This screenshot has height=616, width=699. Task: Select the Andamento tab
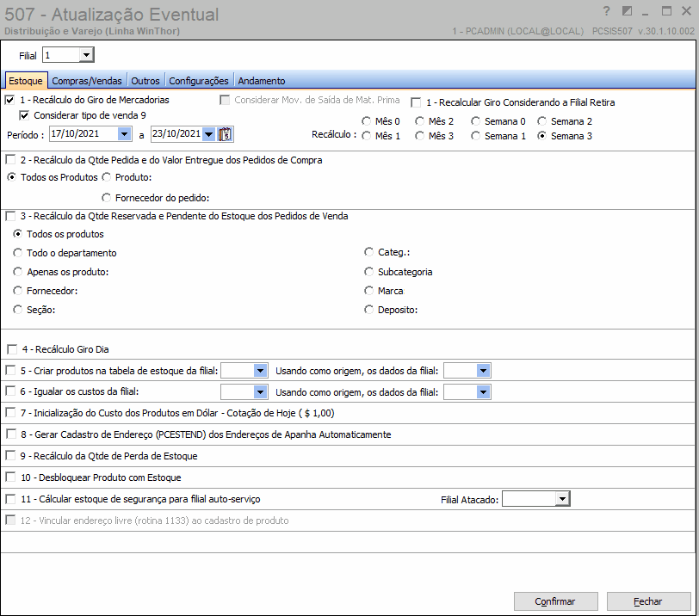coord(262,81)
